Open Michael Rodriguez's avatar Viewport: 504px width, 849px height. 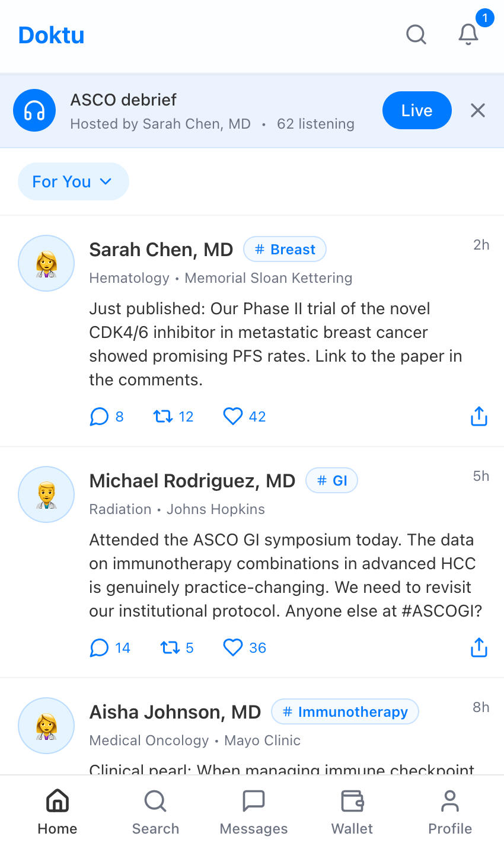tap(46, 494)
